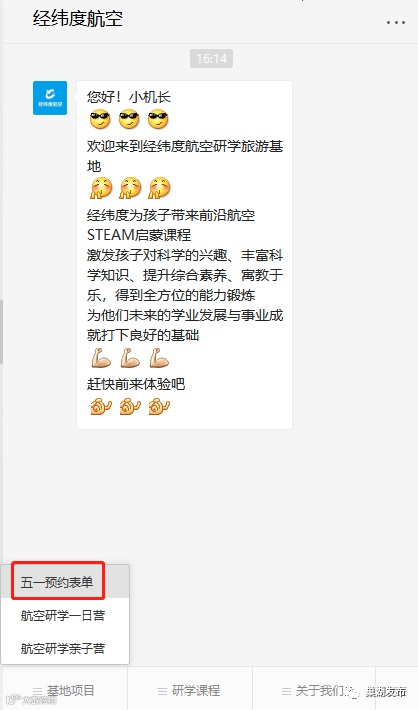Click the 经纬度航空 chat title
Viewport: 418px width, 710px height.
coord(78,19)
